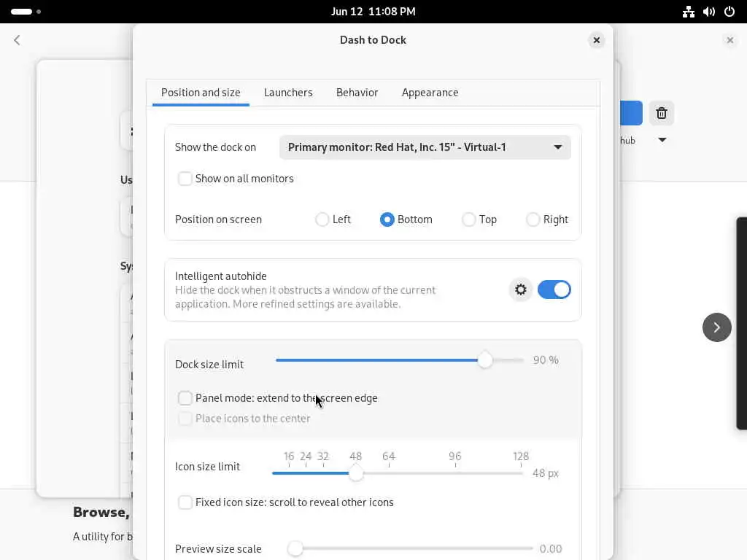Enable Show on all monitors checkbox

185,179
